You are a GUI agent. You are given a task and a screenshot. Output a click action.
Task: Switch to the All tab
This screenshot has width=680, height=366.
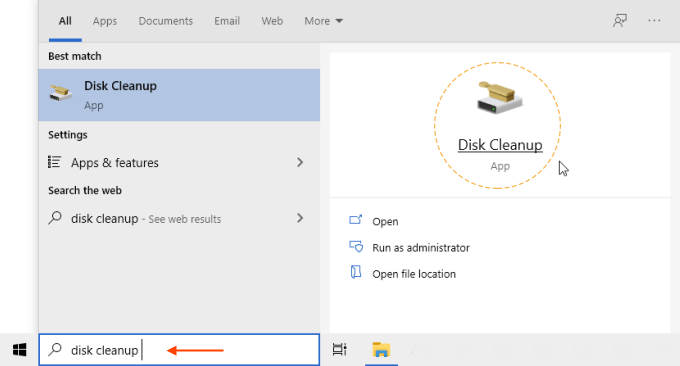65,21
